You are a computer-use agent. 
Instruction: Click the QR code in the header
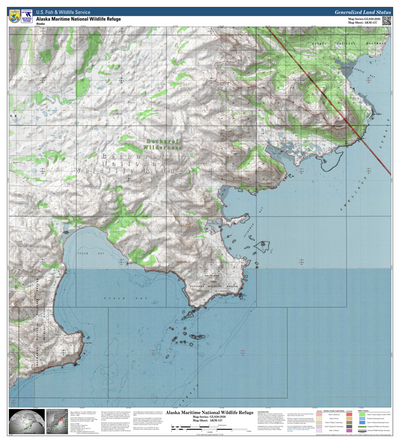point(386,20)
